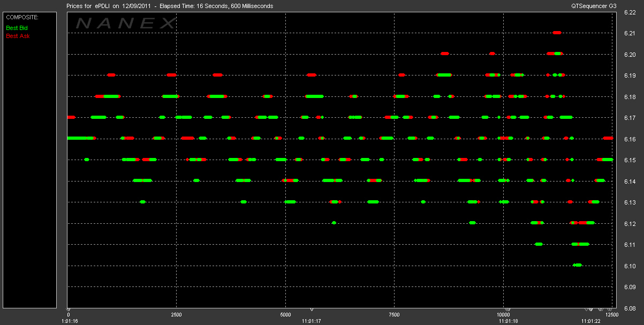Click the 11:01:17 time label
Image resolution: width=644 pixels, height=325 pixels.
[312, 321]
